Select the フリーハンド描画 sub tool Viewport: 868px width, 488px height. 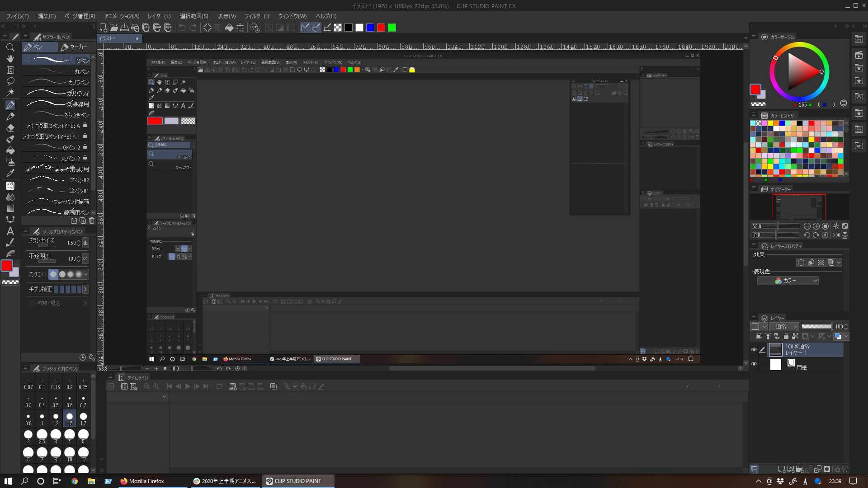coord(56,202)
